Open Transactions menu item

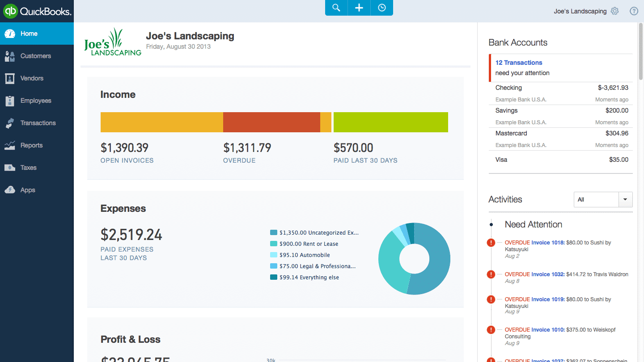click(x=37, y=123)
